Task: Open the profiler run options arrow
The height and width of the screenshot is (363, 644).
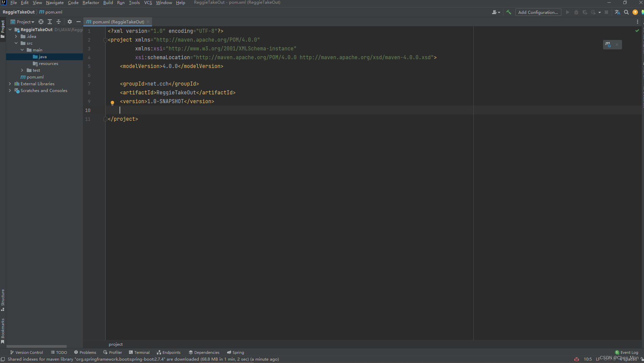Action: click(x=599, y=12)
